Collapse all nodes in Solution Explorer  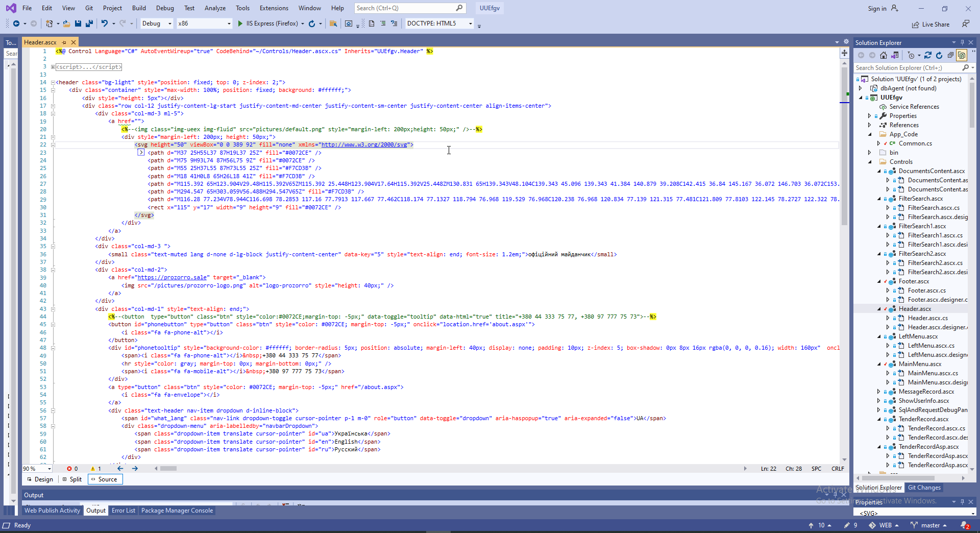click(950, 55)
